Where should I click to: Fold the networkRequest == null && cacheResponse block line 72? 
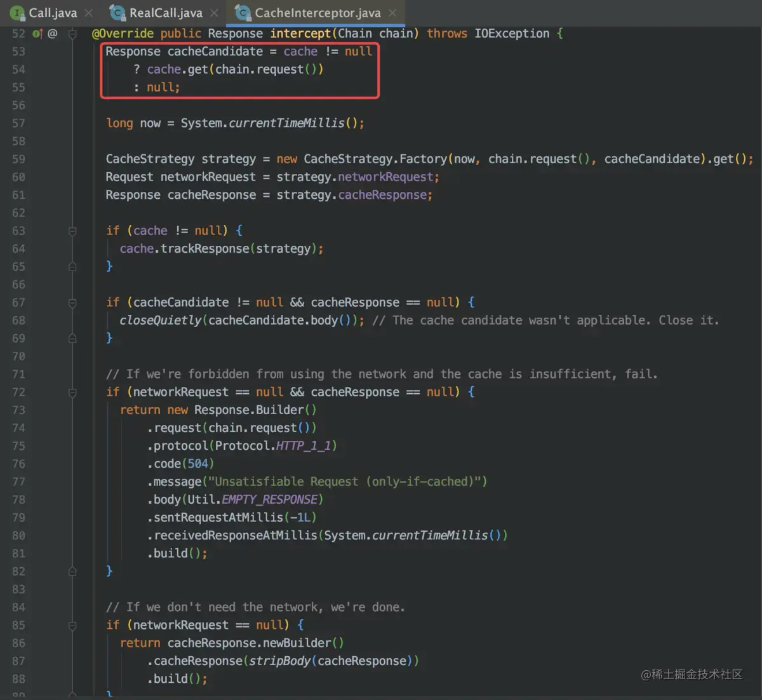(x=72, y=393)
